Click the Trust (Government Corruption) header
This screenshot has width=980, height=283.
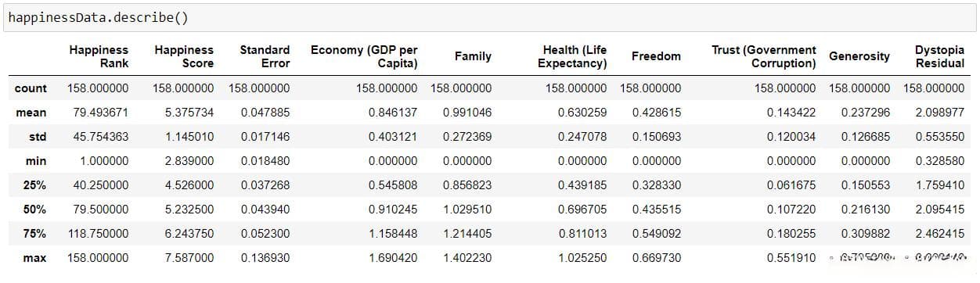(763, 56)
